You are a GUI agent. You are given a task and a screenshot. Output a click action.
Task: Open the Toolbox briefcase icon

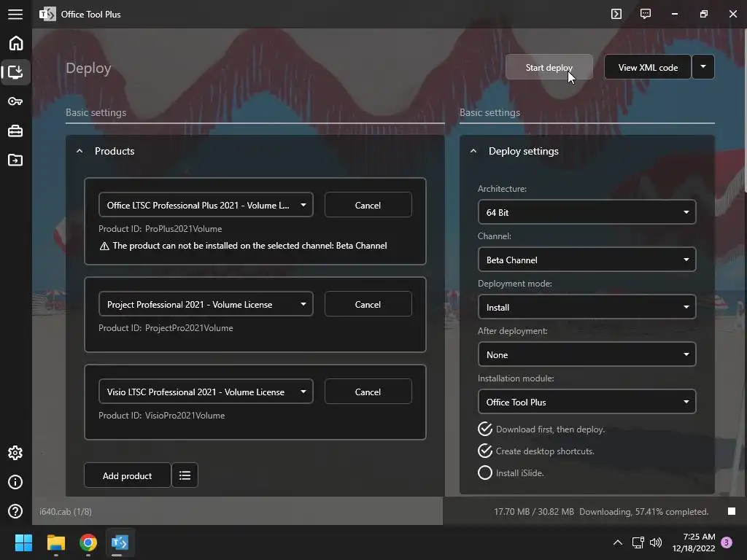15,131
